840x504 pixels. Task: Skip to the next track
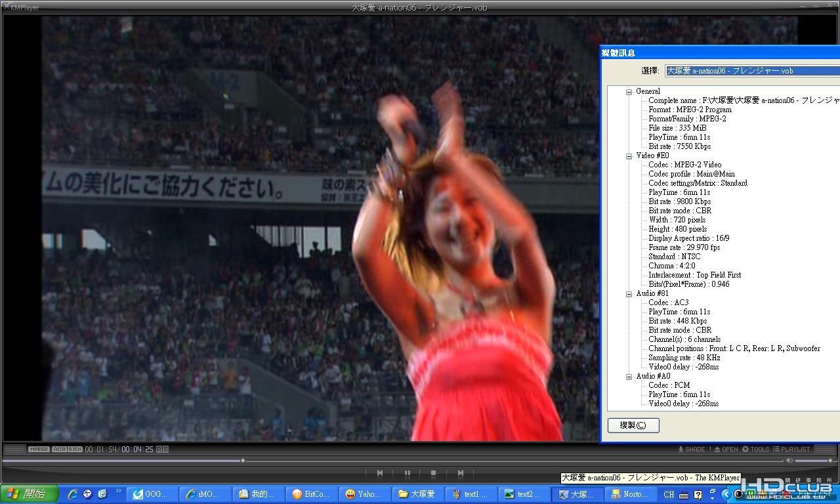(461, 472)
